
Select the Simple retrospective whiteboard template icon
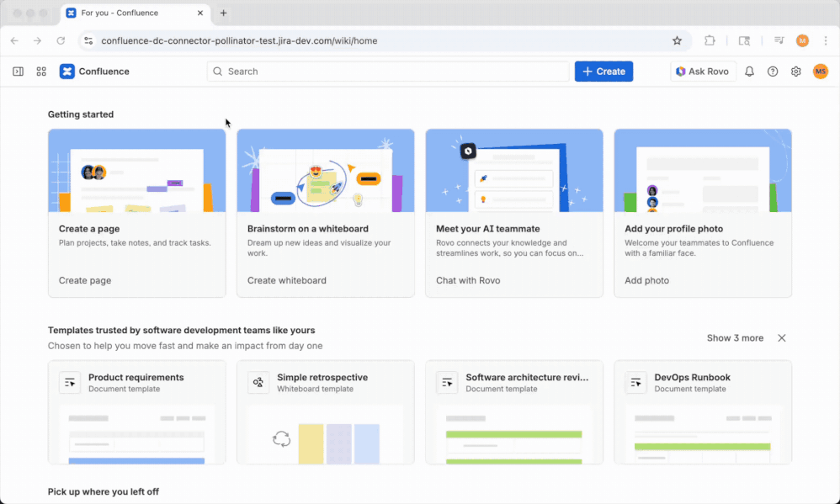click(258, 383)
